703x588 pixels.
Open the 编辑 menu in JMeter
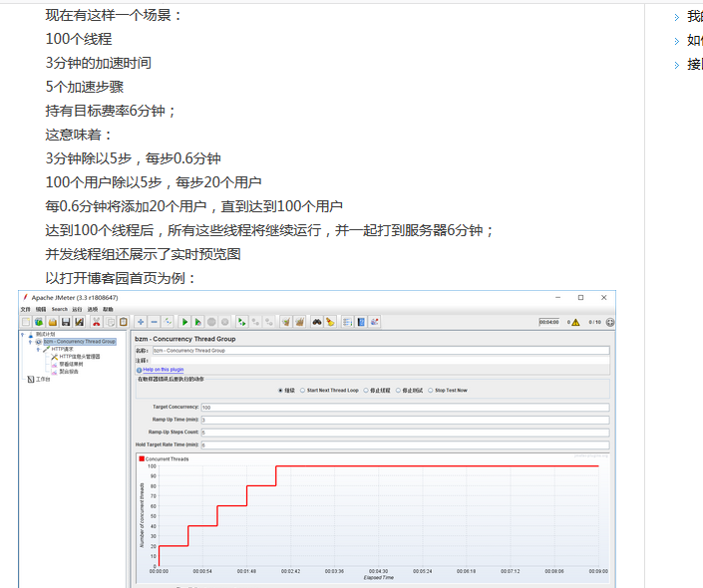[x=41, y=309]
